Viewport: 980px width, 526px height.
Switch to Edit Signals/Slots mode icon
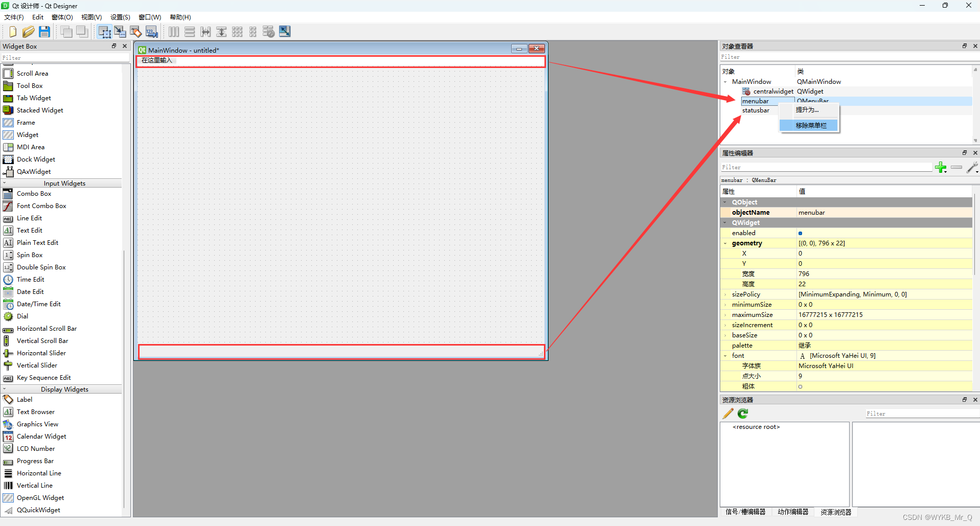click(120, 32)
